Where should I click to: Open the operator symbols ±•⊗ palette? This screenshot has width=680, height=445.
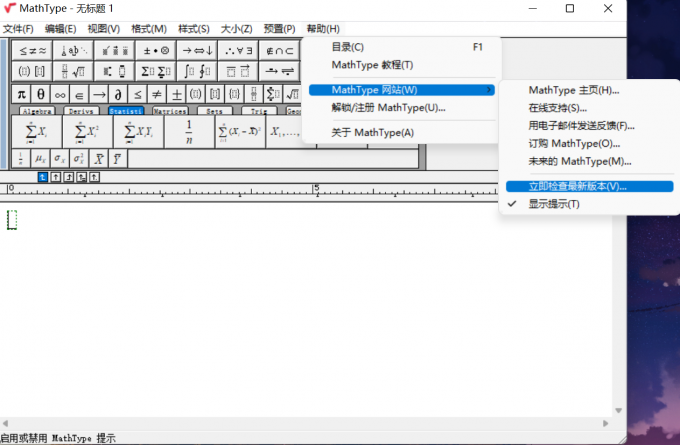point(156,51)
